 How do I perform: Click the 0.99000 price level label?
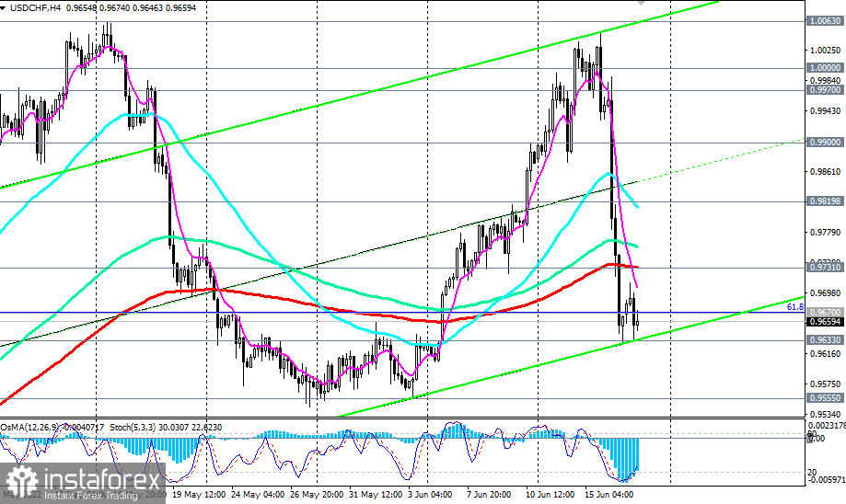(x=825, y=143)
